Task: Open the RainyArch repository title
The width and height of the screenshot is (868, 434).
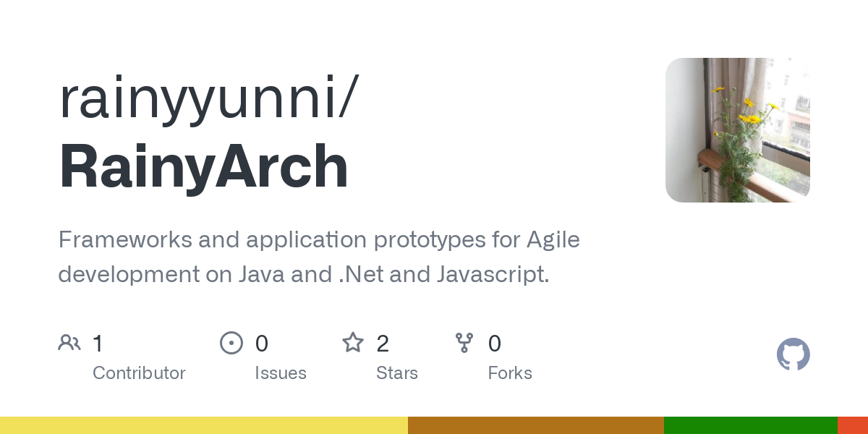Action: click(203, 168)
